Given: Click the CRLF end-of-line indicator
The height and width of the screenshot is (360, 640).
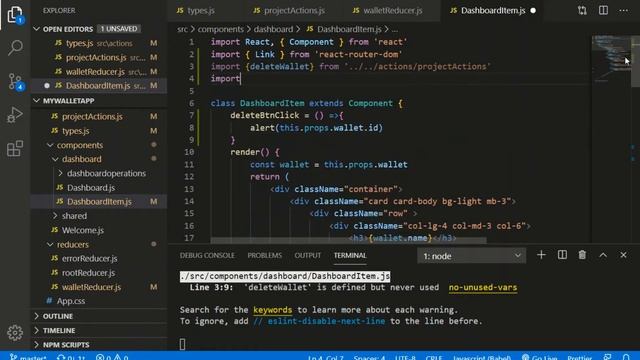Looking at the screenshot, I should (x=433, y=358).
